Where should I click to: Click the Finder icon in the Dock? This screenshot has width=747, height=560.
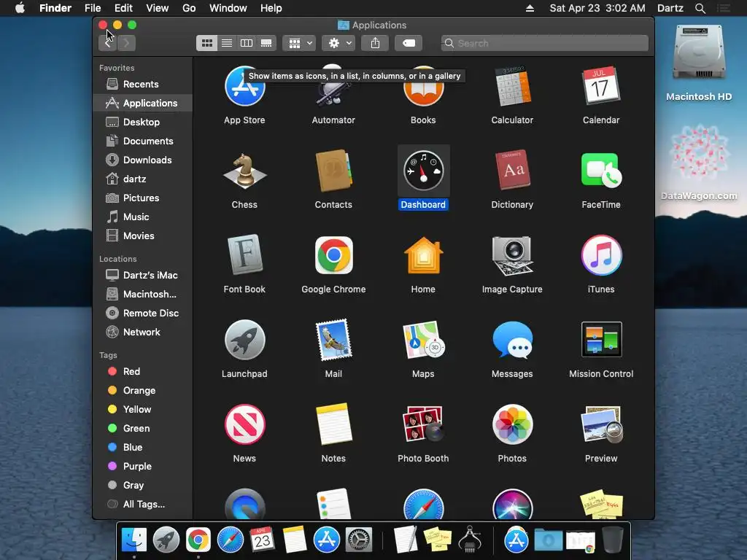coord(134,540)
